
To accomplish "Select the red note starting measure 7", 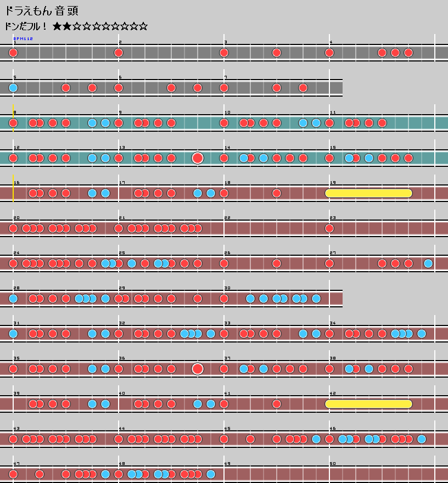I will coord(224,88).
